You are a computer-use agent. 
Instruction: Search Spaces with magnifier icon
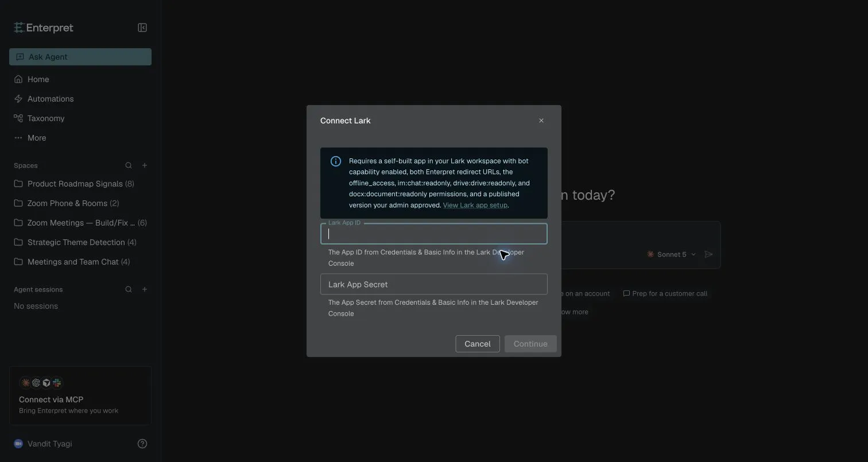click(129, 165)
